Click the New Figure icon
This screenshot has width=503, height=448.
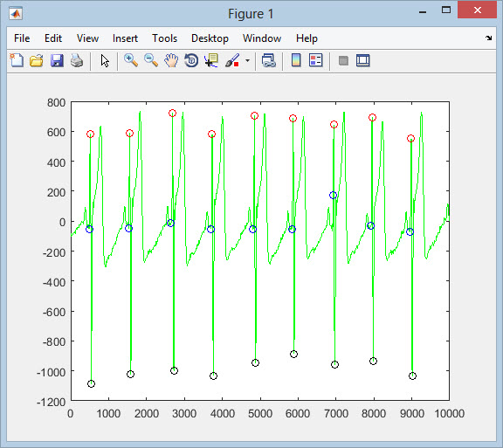coord(17,60)
